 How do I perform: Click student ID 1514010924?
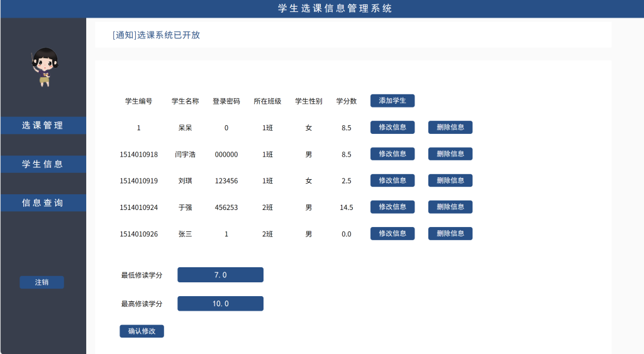click(139, 207)
